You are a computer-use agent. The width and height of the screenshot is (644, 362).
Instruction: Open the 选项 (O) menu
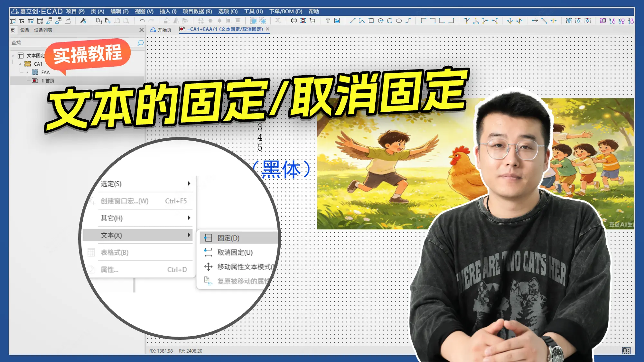(x=228, y=11)
